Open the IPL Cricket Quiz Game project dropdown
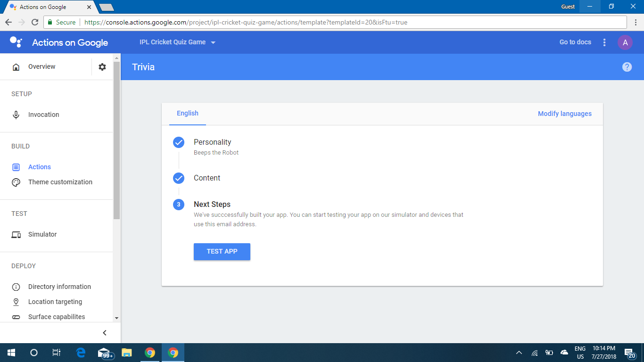 coord(178,42)
